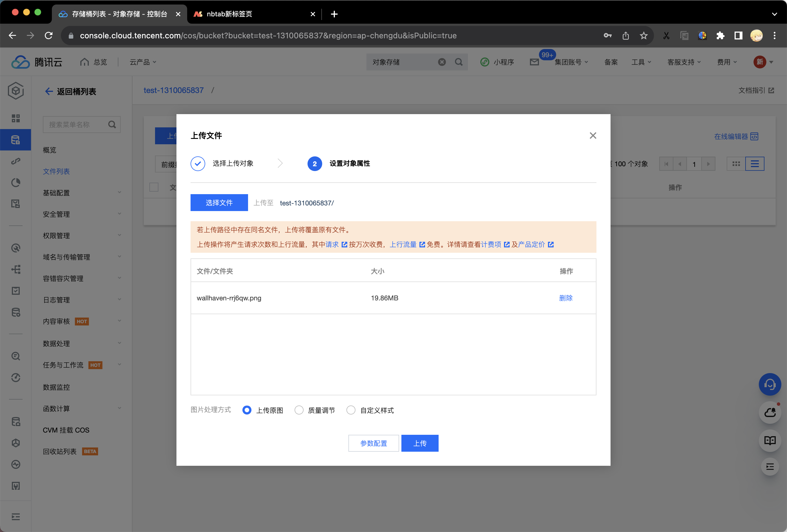Click the list float icon at bottom right
The height and width of the screenshot is (532, 787).
tap(770, 467)
